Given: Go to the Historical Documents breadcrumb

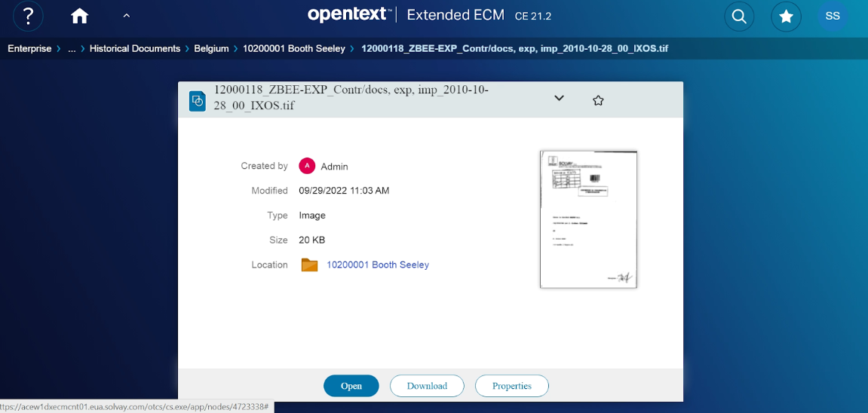Looking at the screenshot, I should point(135,48).
